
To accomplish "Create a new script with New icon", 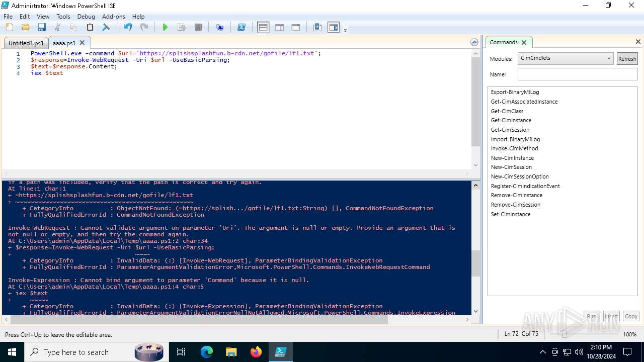I will [9, 27].
